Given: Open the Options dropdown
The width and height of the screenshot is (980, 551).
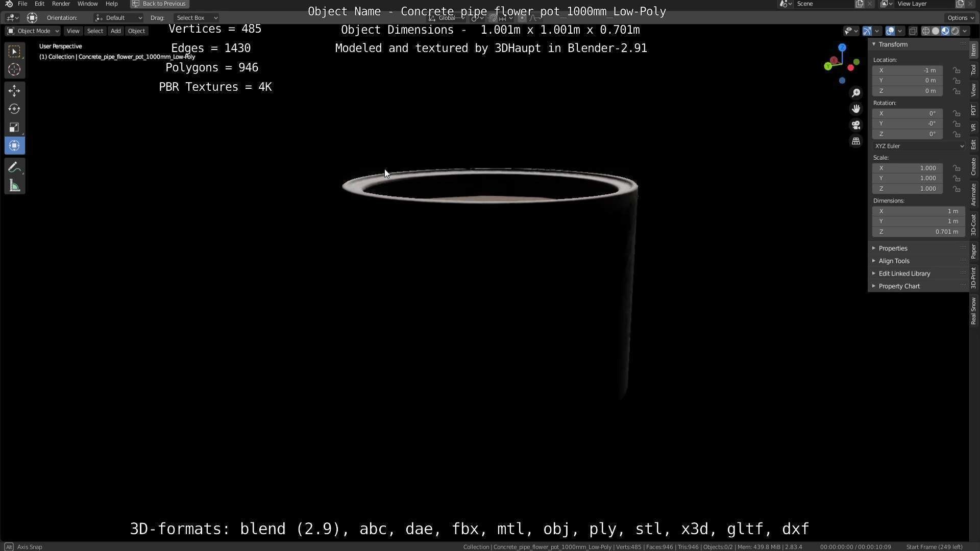Looking at the screenshot, I should pyautogui.click(x=961, y=18).
